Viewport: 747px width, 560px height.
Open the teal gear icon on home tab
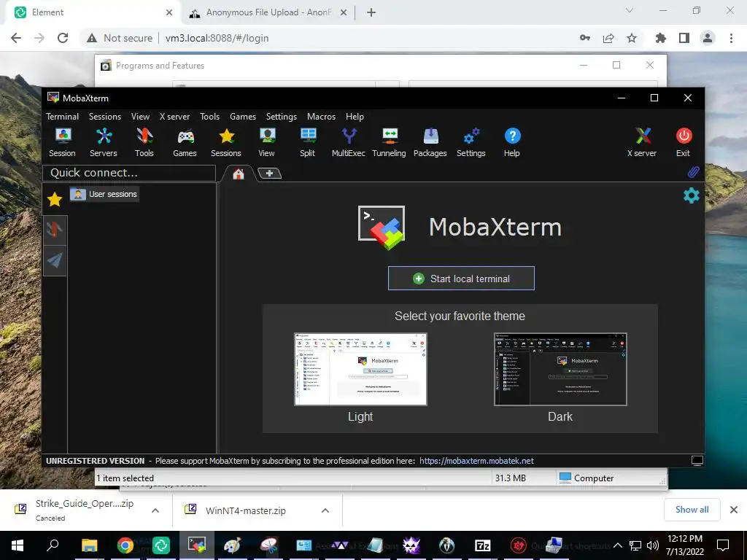pyautogui.click(x=692, y=195)
